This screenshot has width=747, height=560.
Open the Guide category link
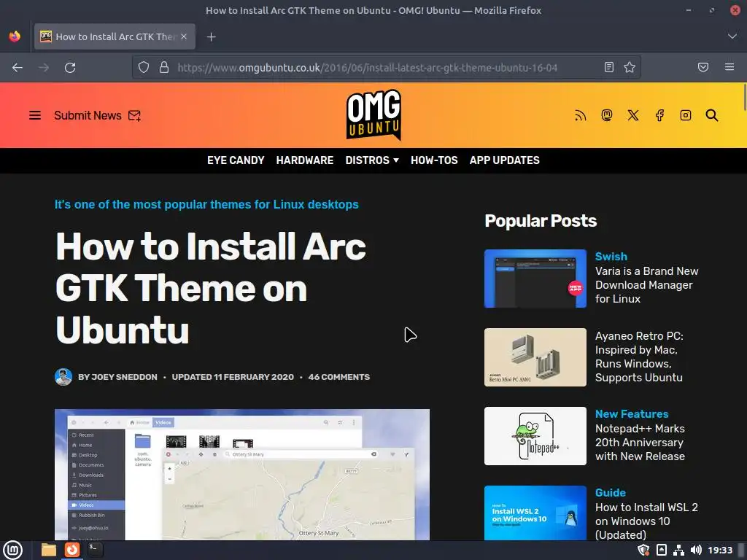tap(611, 492)
